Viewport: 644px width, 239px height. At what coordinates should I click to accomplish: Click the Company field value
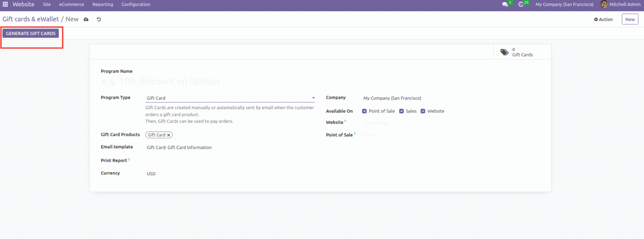coord(392,98)
